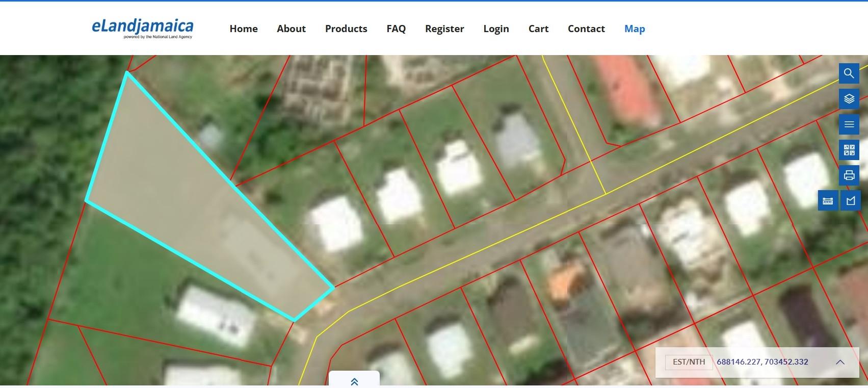Open the Products menu item
Viewport: 868px width, 388px height.
(x=346, y=29)
